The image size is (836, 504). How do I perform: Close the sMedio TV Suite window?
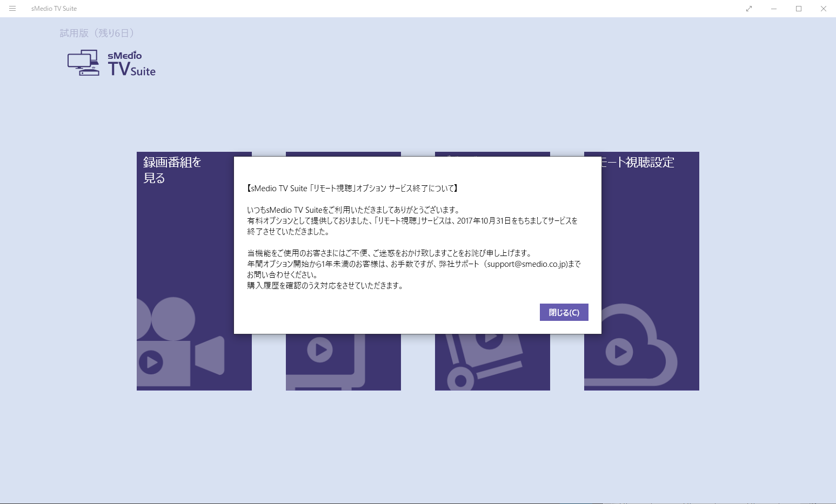click(824, 9)
